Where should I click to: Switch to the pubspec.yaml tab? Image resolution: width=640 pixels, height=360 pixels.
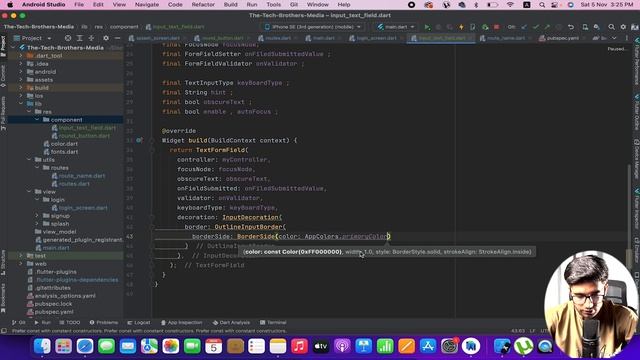coord(562,38)
